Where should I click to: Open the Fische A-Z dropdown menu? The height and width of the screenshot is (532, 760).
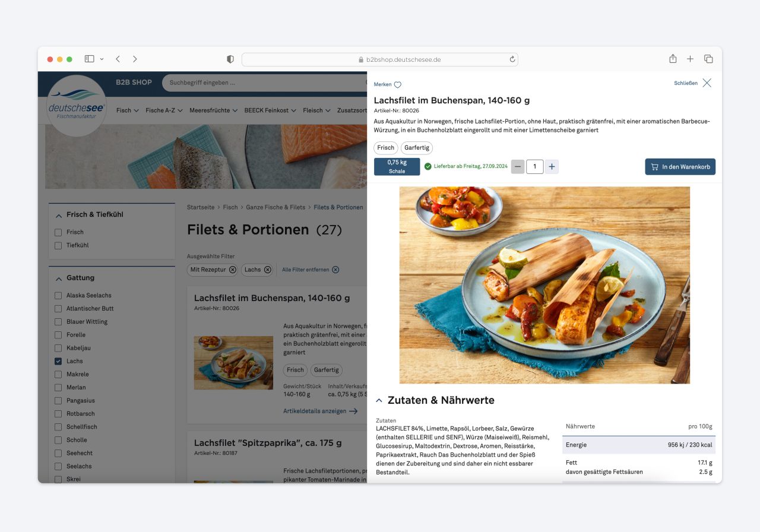click(x=164, y=110)
